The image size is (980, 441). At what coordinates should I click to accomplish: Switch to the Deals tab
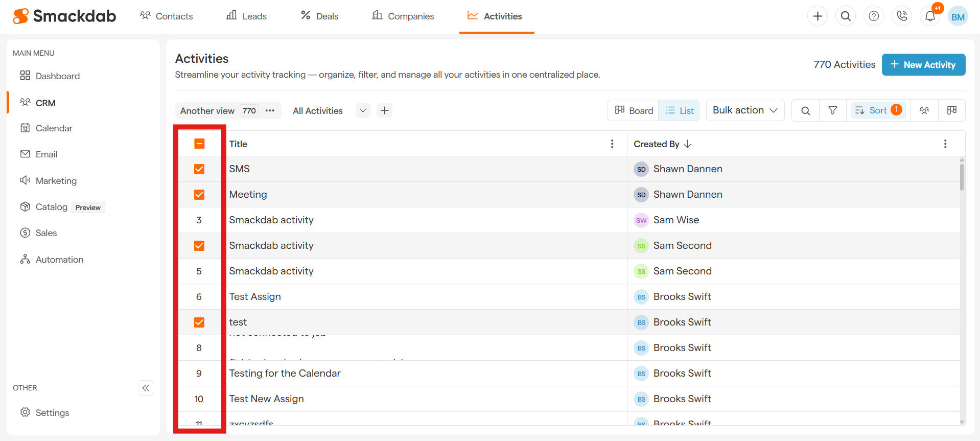(x=319, y=16)
